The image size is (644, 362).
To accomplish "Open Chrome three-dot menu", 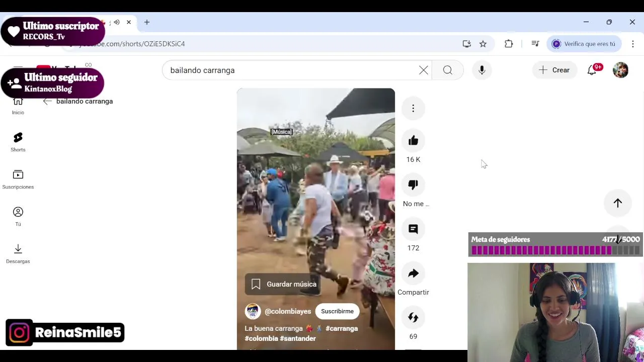I will point(633,44).
